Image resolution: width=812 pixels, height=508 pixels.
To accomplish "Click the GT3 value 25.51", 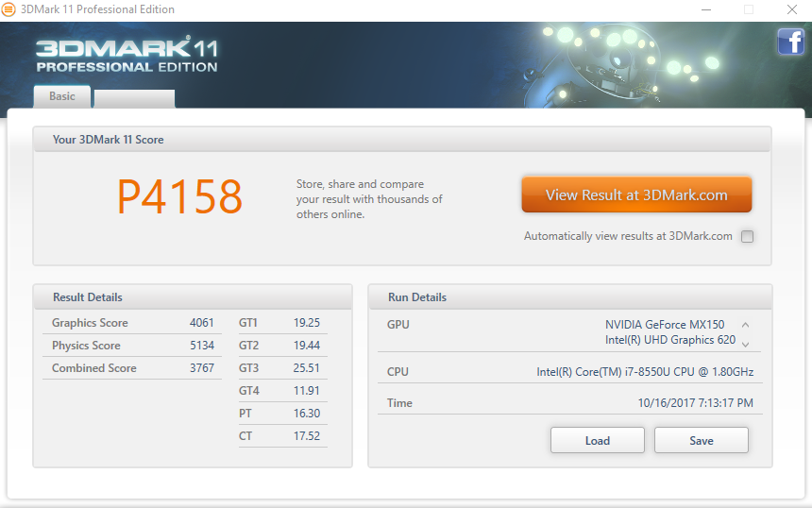I will tap(307, 368).
